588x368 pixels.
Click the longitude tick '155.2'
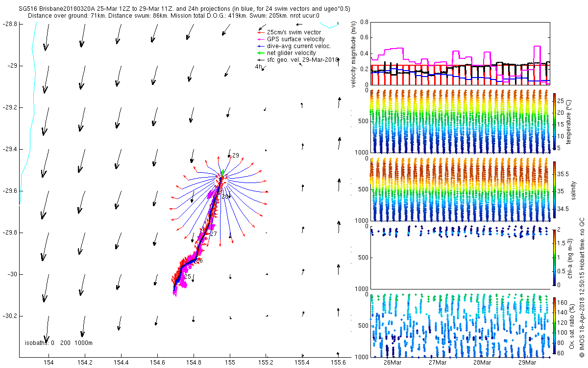pos(266,362)
